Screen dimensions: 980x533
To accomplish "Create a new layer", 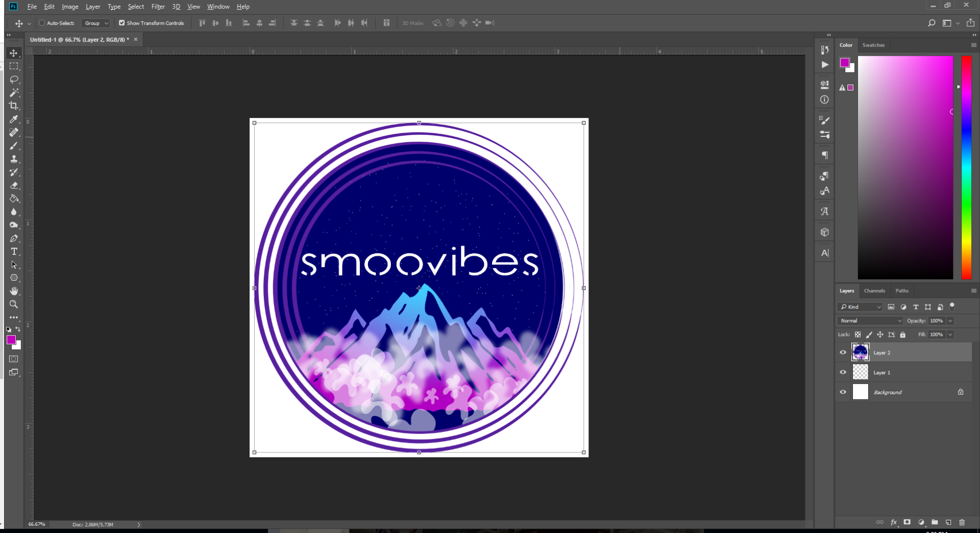I will (948, 522).
